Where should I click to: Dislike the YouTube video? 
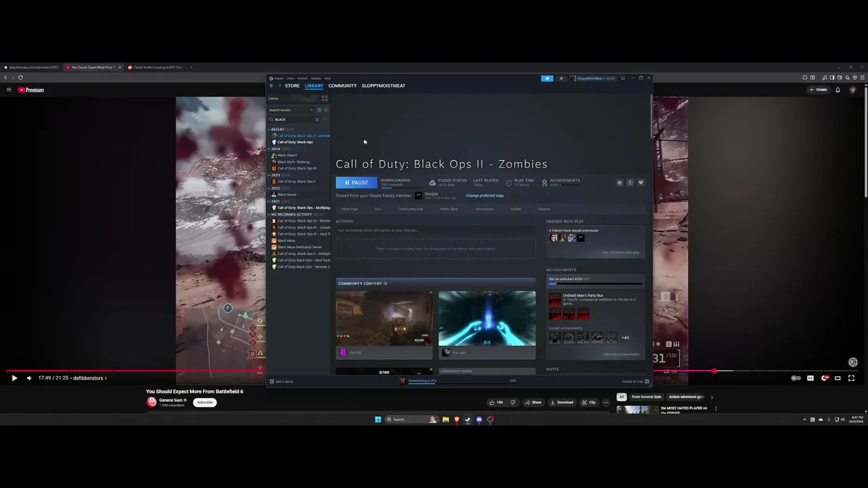[512, 402]
